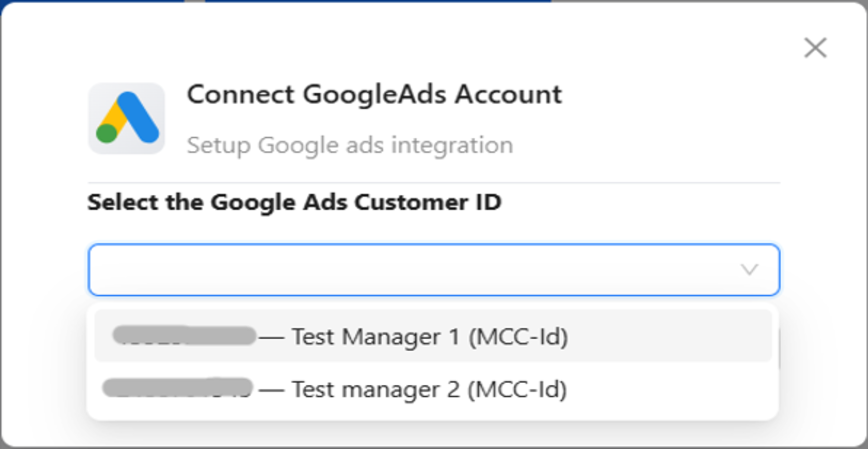Click the Select Google Ads Customer ID label
Viewport: 868px width, 449px height.
click(294, 202)
